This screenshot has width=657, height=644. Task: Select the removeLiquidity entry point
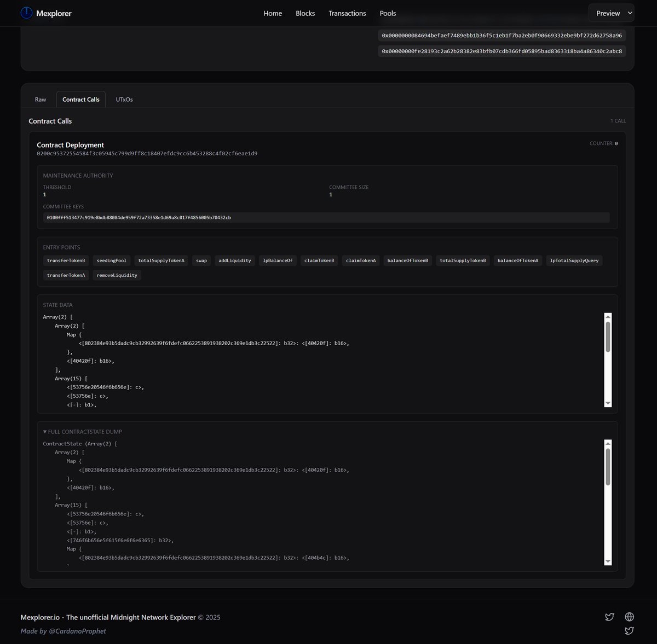click(x=117, y=275)
